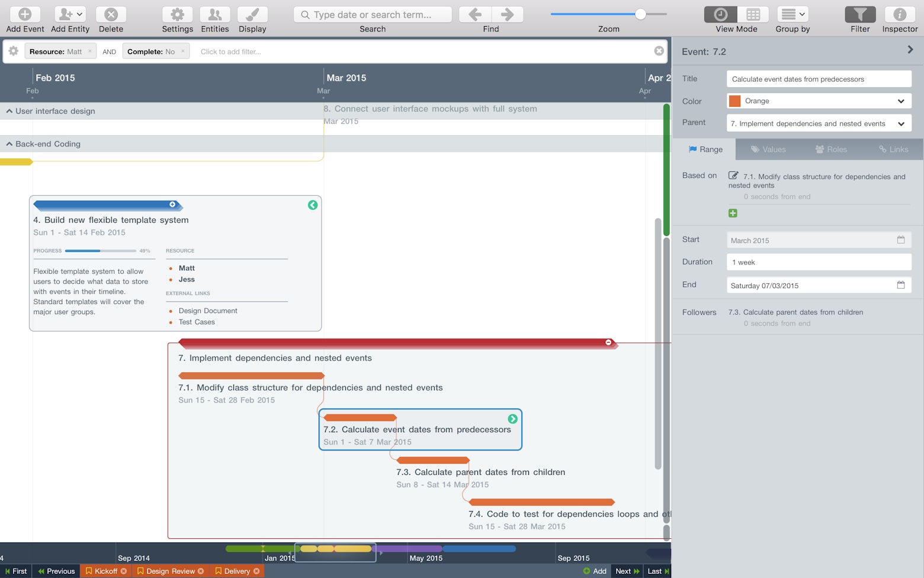Click the Next bookmark navigation button

tap(626, 571)
